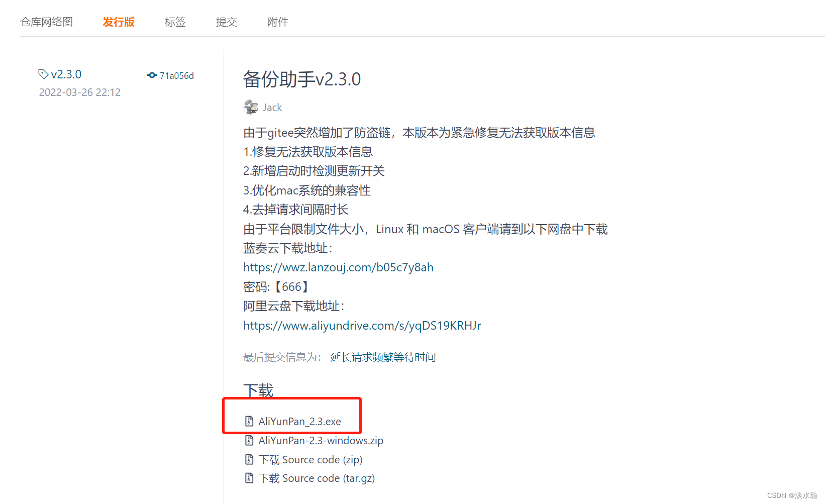825x504 pixels.
Task: Click the 密码:【666】 password text
Action: (x=276, y=287)
